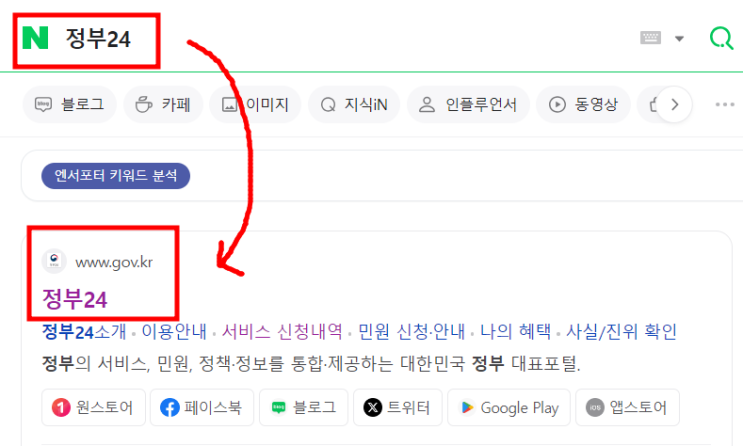Open the 서비스 신청내역 sublink
The image size is (743, 446).
click(282, 331)
